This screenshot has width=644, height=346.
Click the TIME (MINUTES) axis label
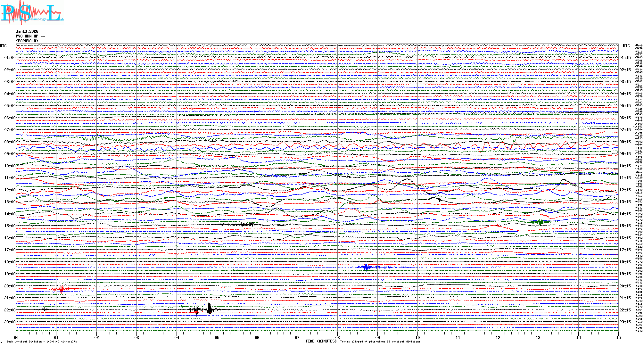[x=321, y=341]
